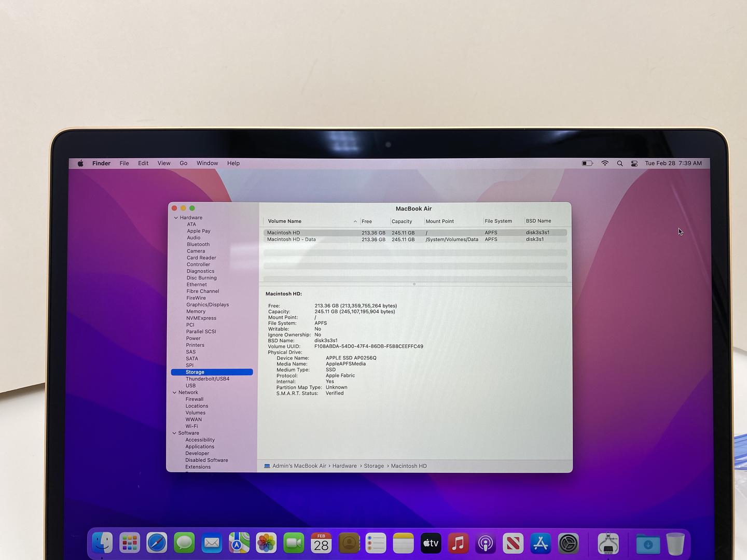
Task: Select USB in sidebar
Action: click(x=191, y=386)
